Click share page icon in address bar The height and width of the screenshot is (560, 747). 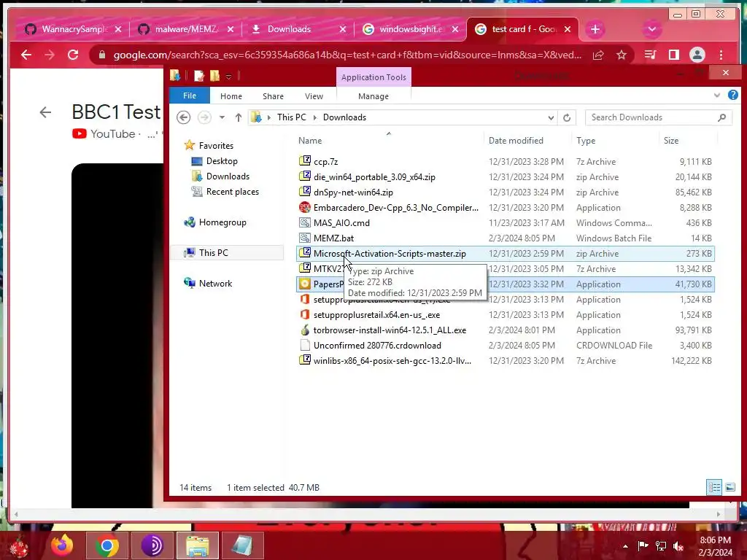click(x=598, y=55)
